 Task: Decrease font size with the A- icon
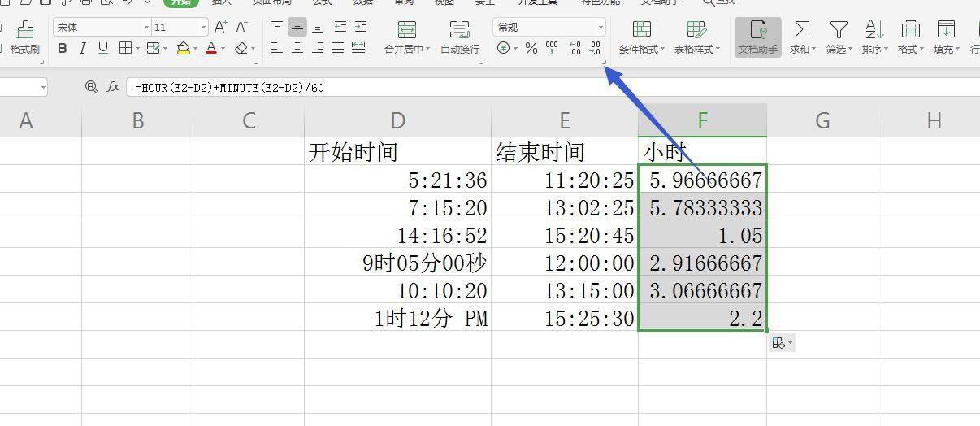pos(241,27)
